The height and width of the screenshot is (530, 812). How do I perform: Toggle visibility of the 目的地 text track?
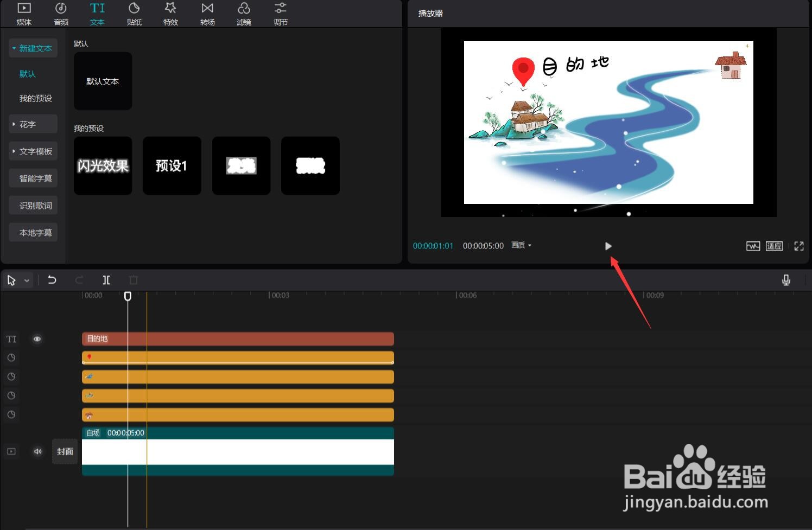coord(37,339)
